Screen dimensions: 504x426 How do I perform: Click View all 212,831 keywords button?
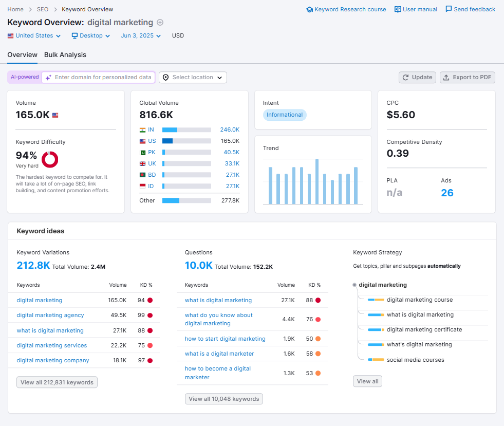(57, 382)
